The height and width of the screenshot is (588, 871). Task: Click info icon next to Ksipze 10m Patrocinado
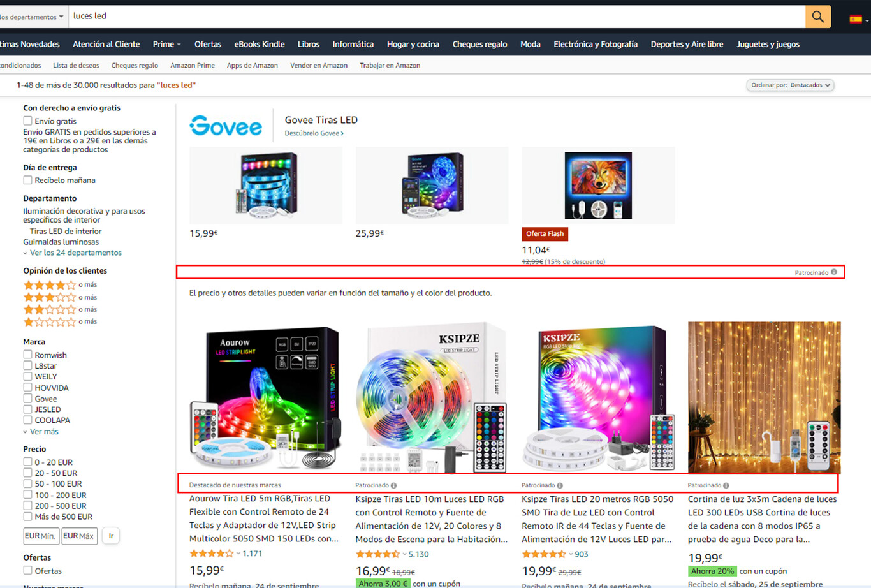point(394,485)
